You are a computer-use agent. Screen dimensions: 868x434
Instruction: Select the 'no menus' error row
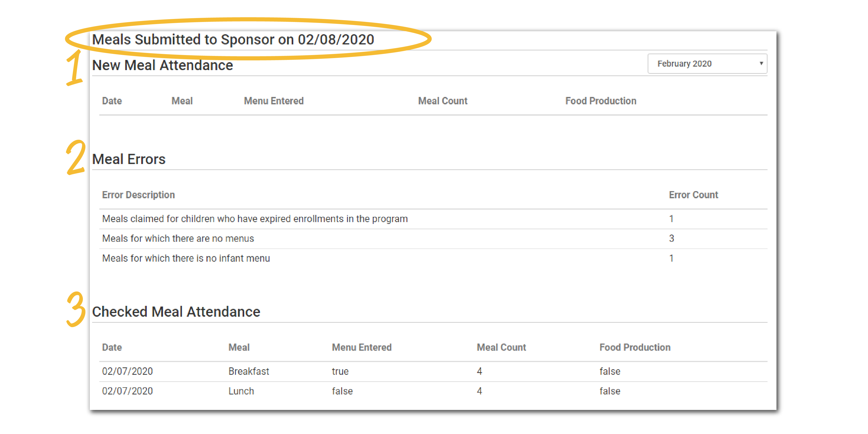(x=178, y=238)
